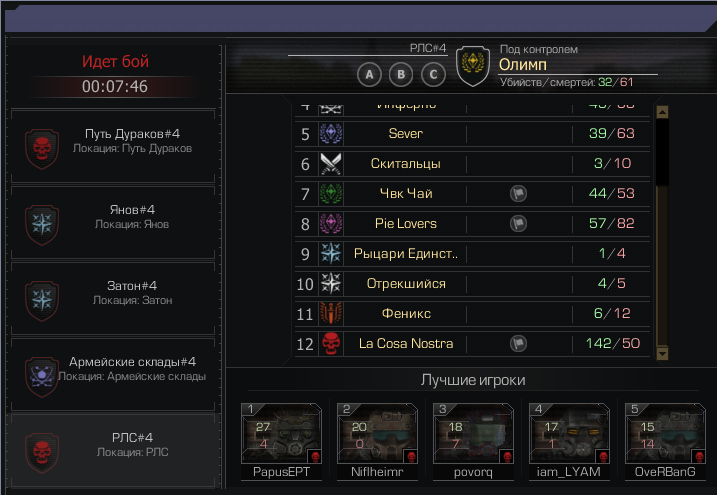Screen dimensions: 717x495
Task: Click the Скитальцы crossed knives emblem
Action: click(331, 164)
